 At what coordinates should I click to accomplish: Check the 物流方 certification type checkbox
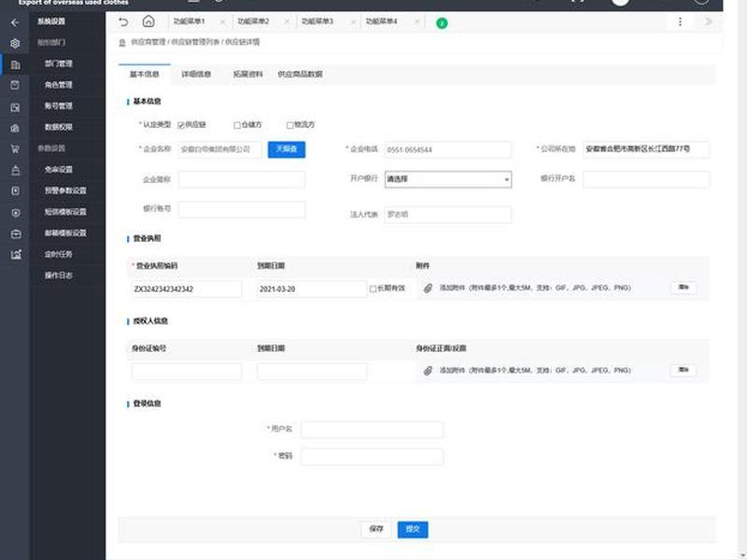(289, 125)
